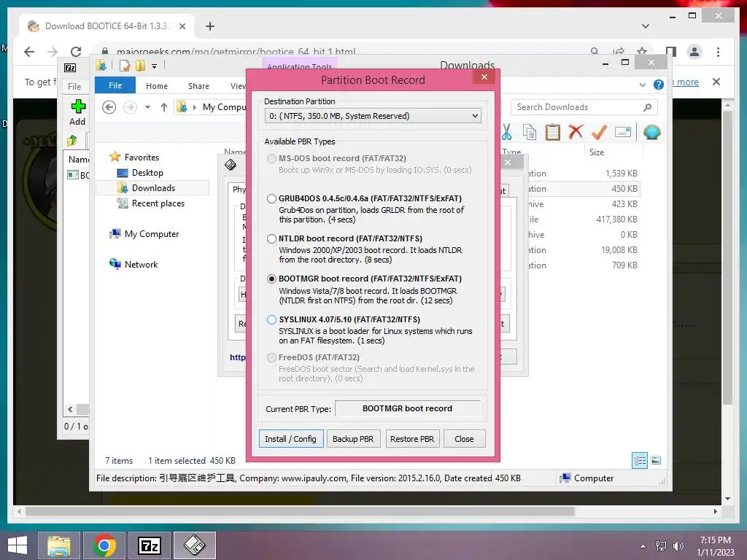
Task: Open Destination Partition dropdown
Action: click(373, 116)
